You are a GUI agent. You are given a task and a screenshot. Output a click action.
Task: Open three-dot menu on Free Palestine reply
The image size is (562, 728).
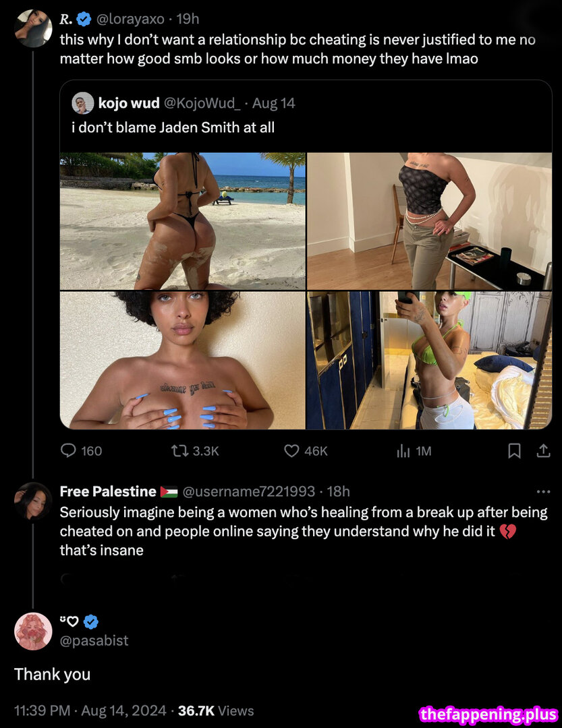542,491
